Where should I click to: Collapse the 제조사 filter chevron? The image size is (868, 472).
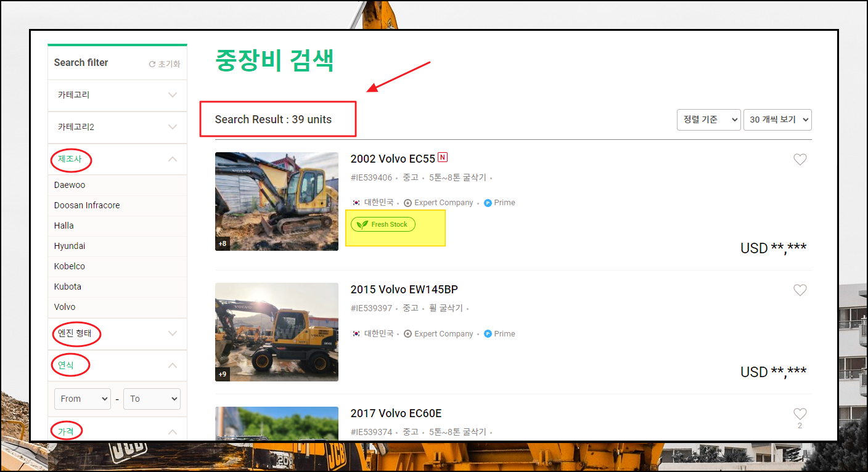173,159
